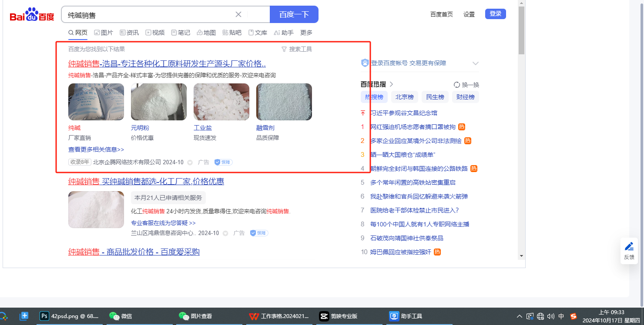Click the Sogou input method tray icon
The height and width of the screenshot is (325, 644).
pos(574,316)
